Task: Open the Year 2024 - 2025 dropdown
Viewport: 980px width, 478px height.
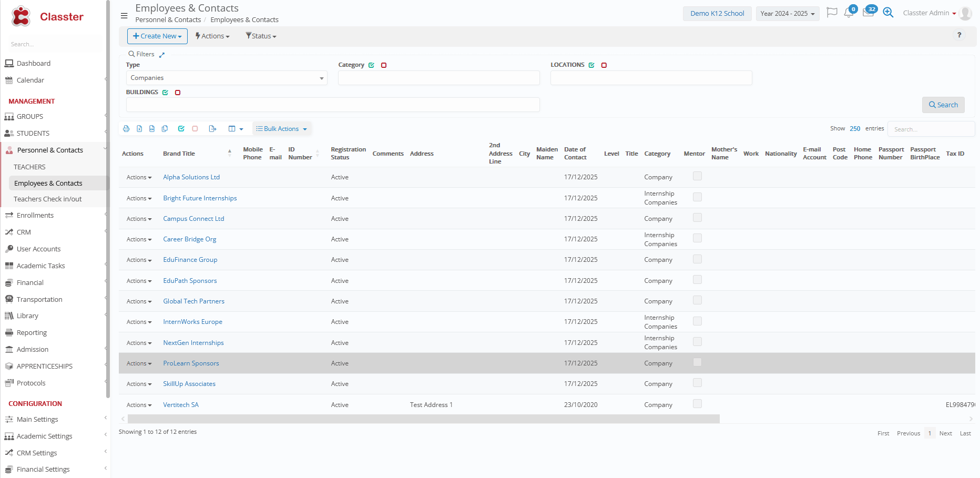Action: click(787, 14)
